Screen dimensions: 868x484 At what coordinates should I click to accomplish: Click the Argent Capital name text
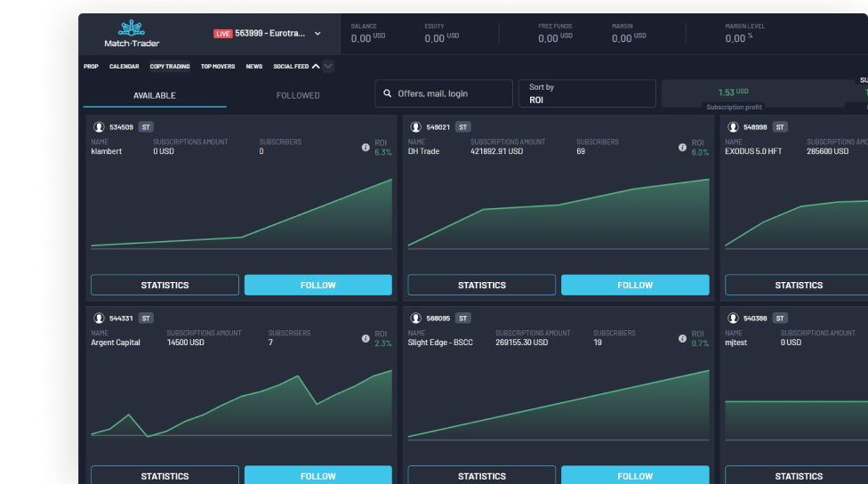(x=115, y=343)
